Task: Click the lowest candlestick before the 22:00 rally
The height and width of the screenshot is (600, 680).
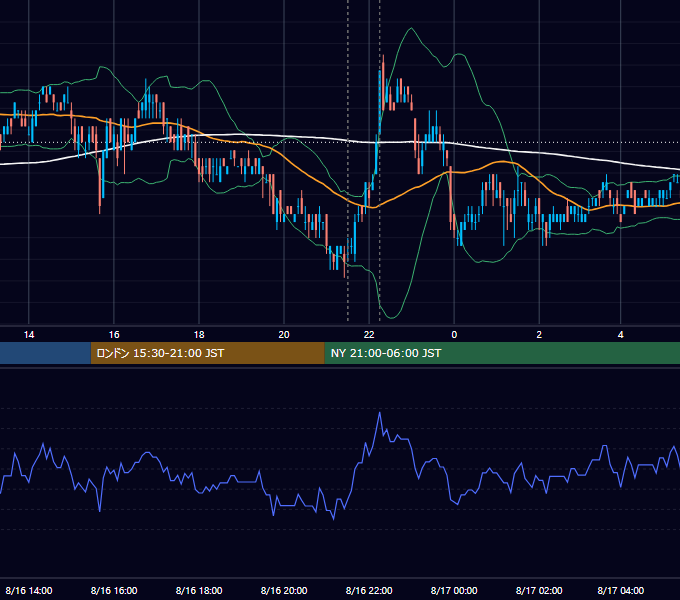Action: coord(344,260)
